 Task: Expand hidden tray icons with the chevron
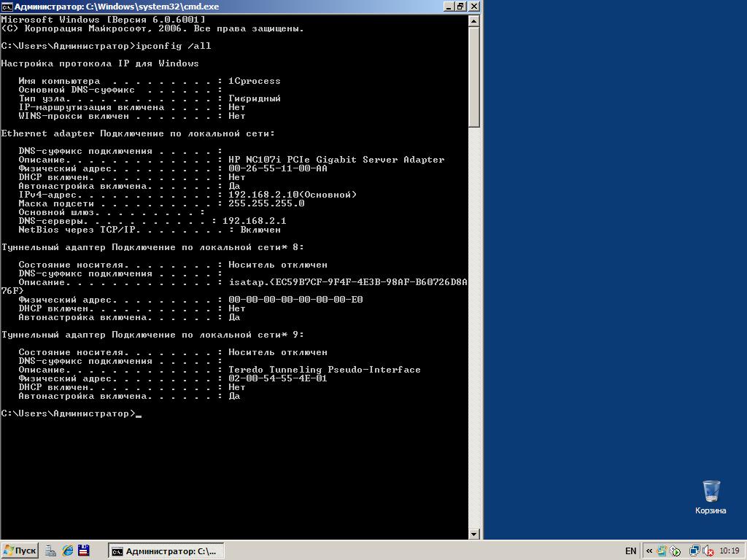649,551
